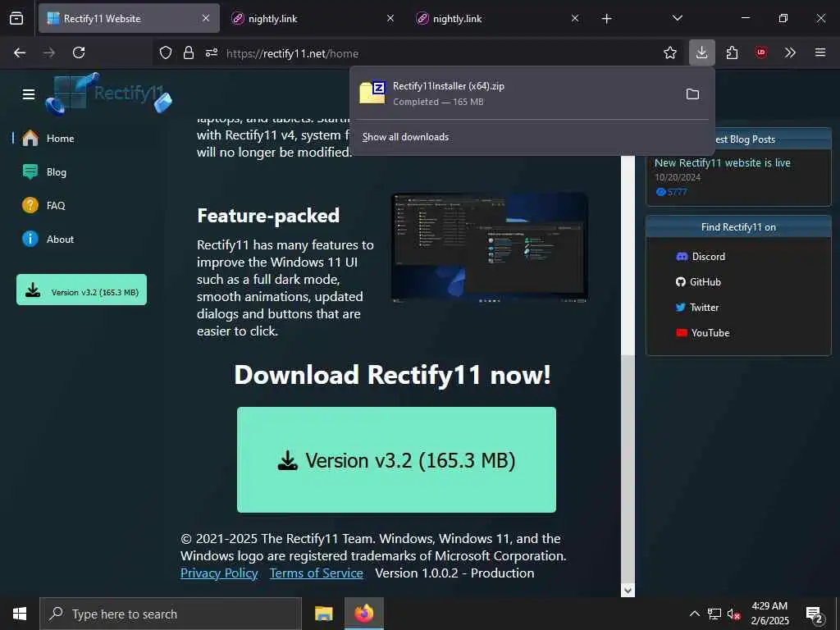The height and width of the screenshot is (630, 840).
Task: Click page scrollbar down arrow
Action: pos(628,590)
